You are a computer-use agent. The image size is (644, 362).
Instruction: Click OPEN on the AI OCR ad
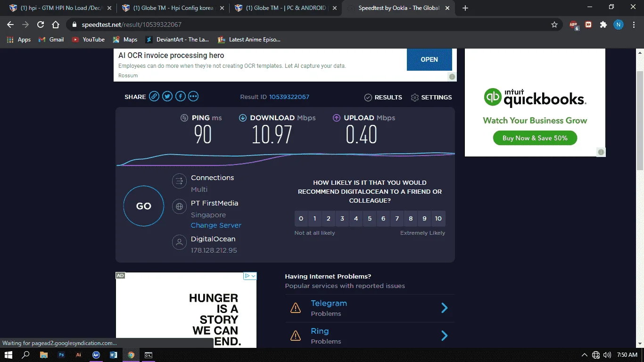click(x=429, y=59)
